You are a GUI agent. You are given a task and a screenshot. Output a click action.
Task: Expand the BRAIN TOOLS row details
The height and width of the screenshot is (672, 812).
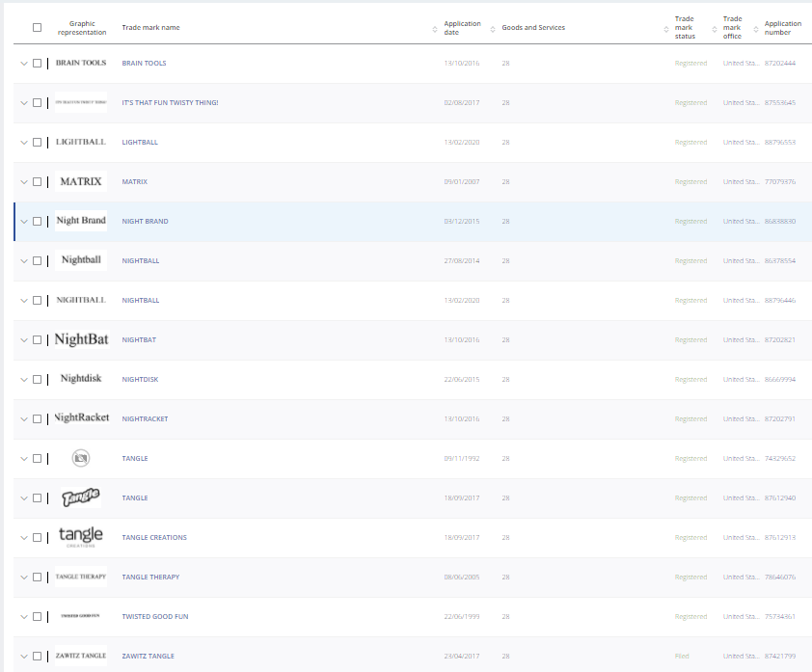tap(24, 64)
